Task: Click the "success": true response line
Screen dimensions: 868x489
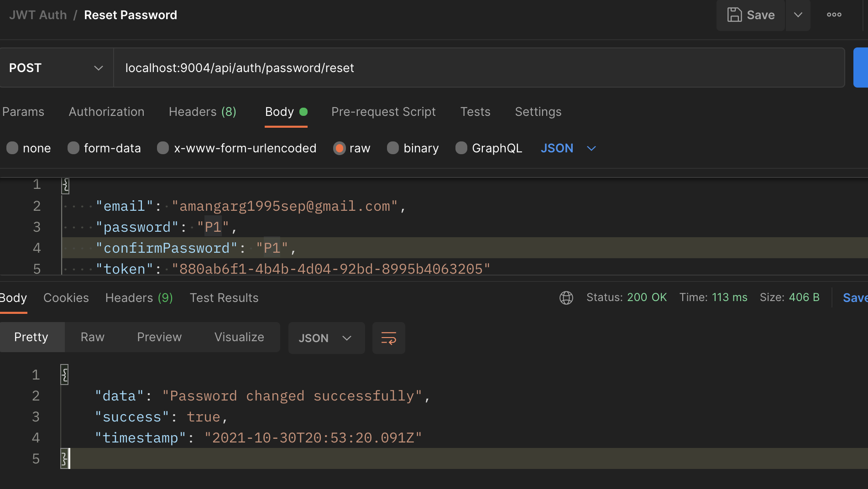Action: click(161, 417)
